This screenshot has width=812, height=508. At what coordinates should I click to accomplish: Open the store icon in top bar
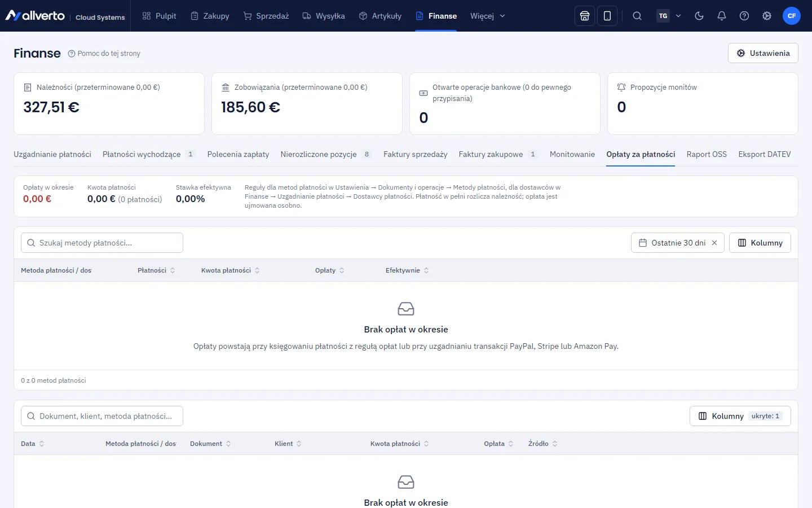pyautogui.click(x=585, y=16)
